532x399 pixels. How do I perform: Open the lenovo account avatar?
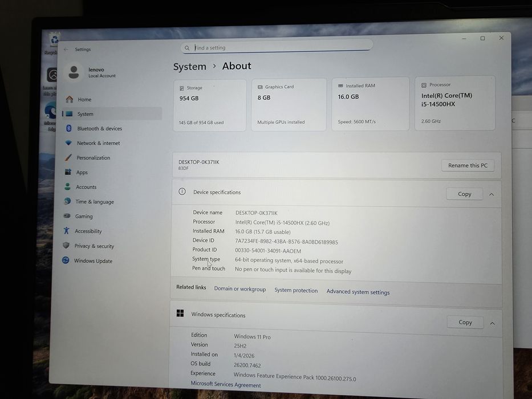[x=74, y=72]
